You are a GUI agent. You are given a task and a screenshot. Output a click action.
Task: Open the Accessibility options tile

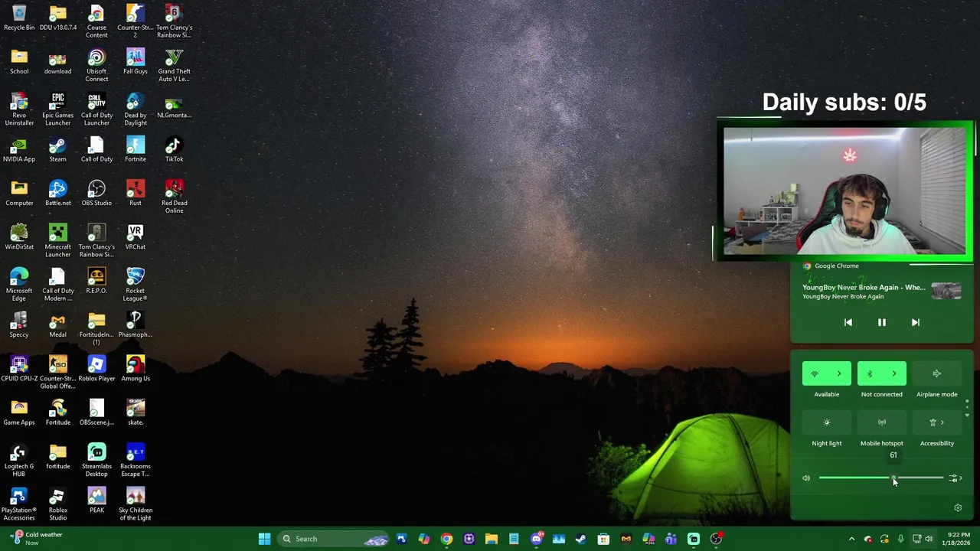coord(937,422)
